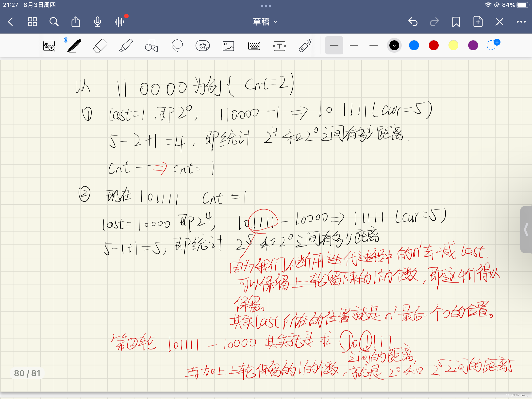532x399 pixels.
Task: Open the stickers element tool
Action: pyautogui.click(x=202, y=46)
